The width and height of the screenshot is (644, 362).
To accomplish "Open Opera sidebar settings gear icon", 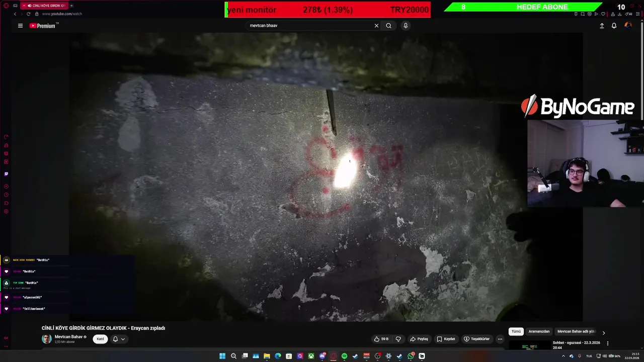I will tap(6, 211).
